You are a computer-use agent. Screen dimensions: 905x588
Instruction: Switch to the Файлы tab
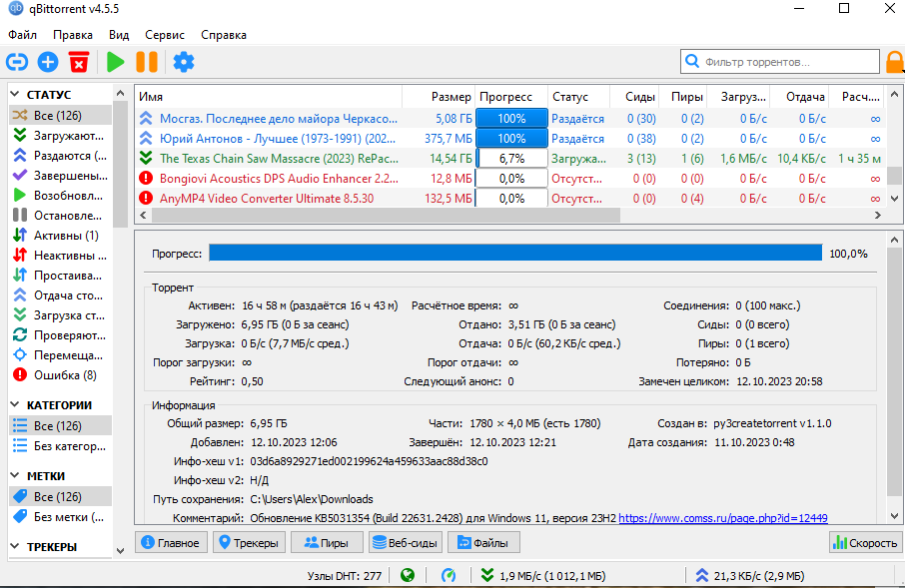pos(483,542)
